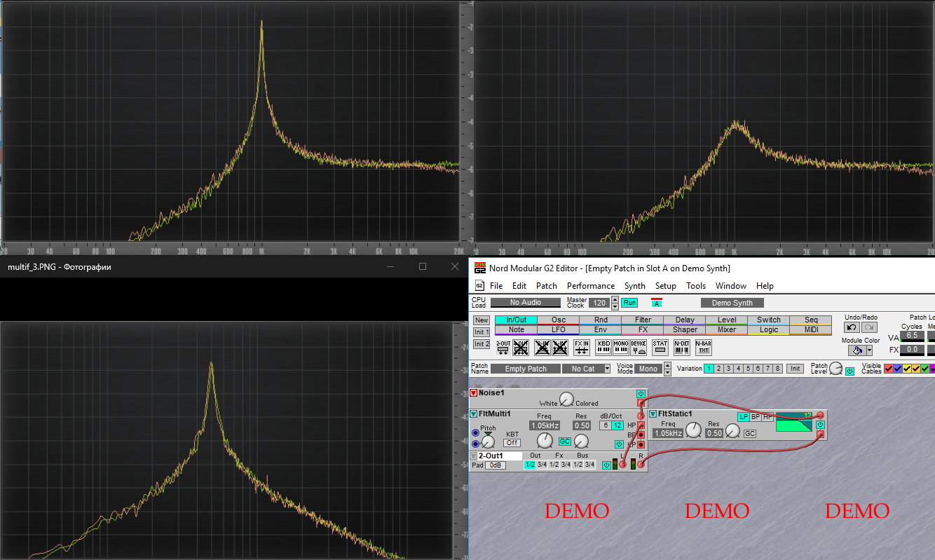935x560 pixels.
Task: Add a 2-OUT module from the toolbar
Action: click(x=503, y=347)
